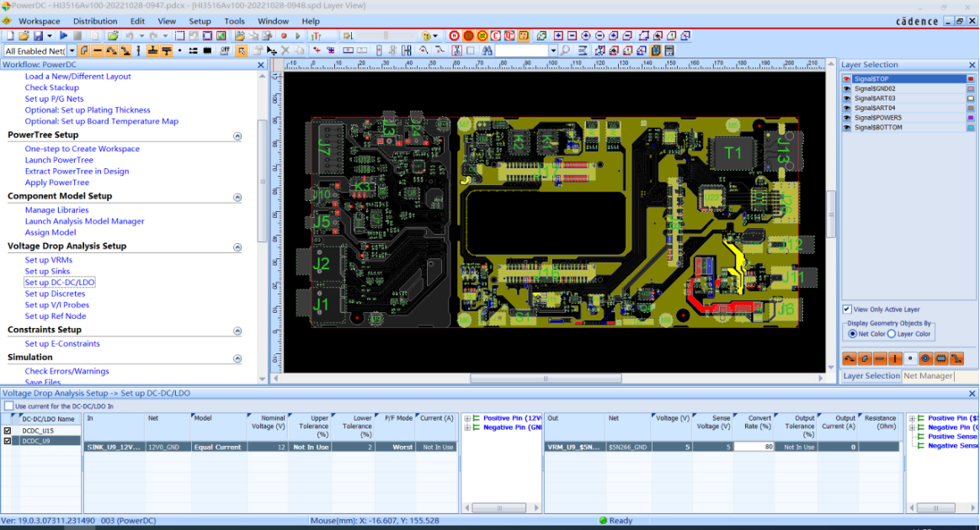
Task: Open the save icon dropdown arrow
Action: click(x=50, y=35)
